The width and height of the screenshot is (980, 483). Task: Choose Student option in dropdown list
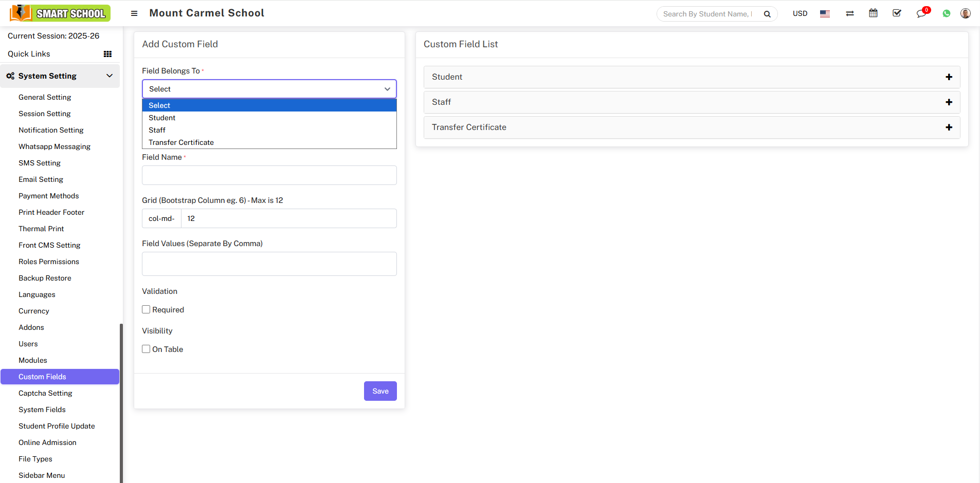point(162,118)
